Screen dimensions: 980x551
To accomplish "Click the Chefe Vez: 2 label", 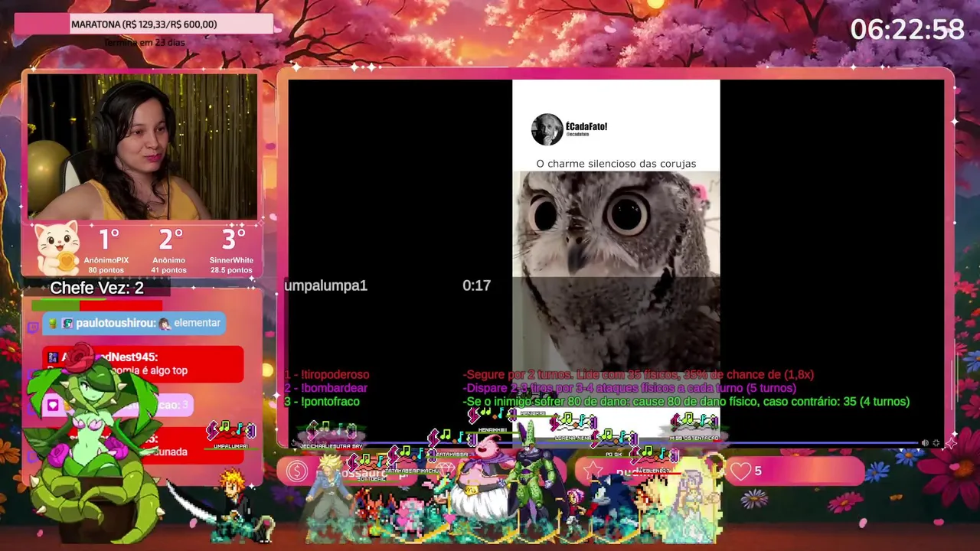I will pyautogui.click(x=96, y=288).
